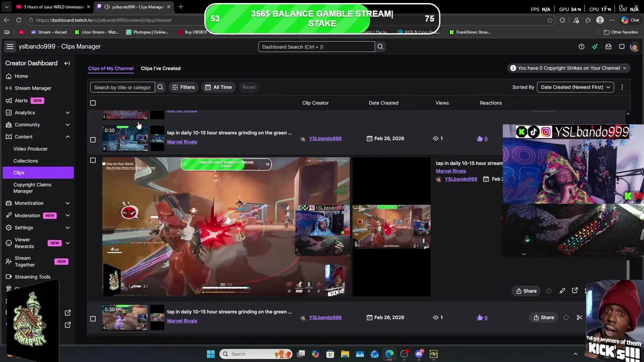Open the three-dot options beside sort

622,87
